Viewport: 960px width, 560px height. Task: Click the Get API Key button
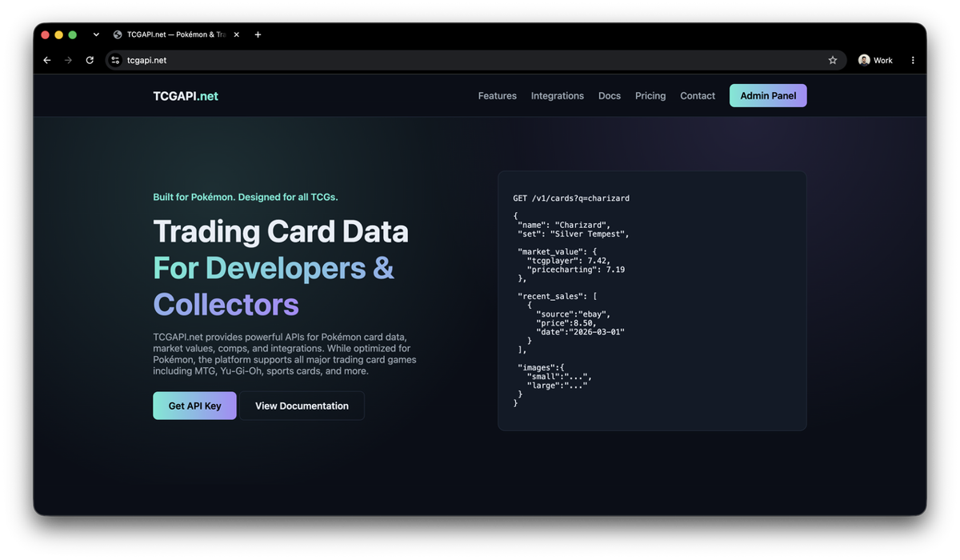coord(194,406)
